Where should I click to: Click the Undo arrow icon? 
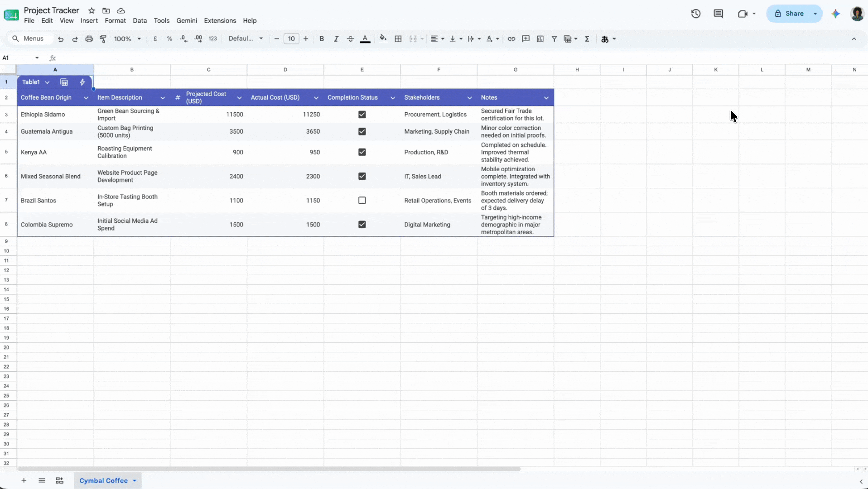61,39
